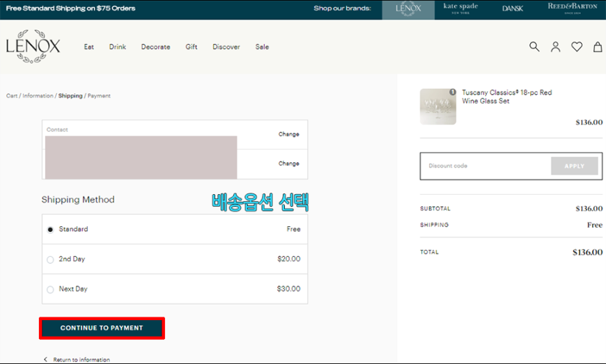
Task: Click the Free Standard Shipping banner text
Action: point(71,8)
